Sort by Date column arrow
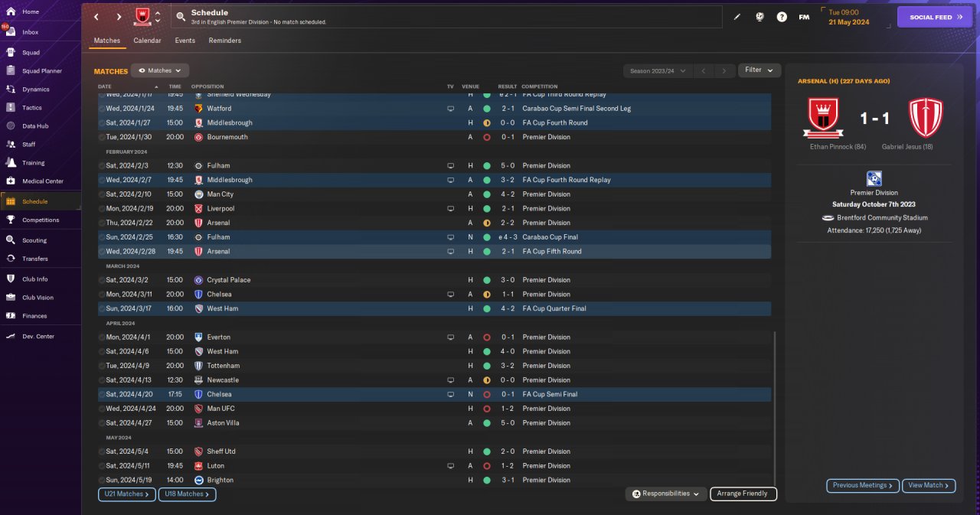This screenshot has width=980, height=515. [157, 86]
